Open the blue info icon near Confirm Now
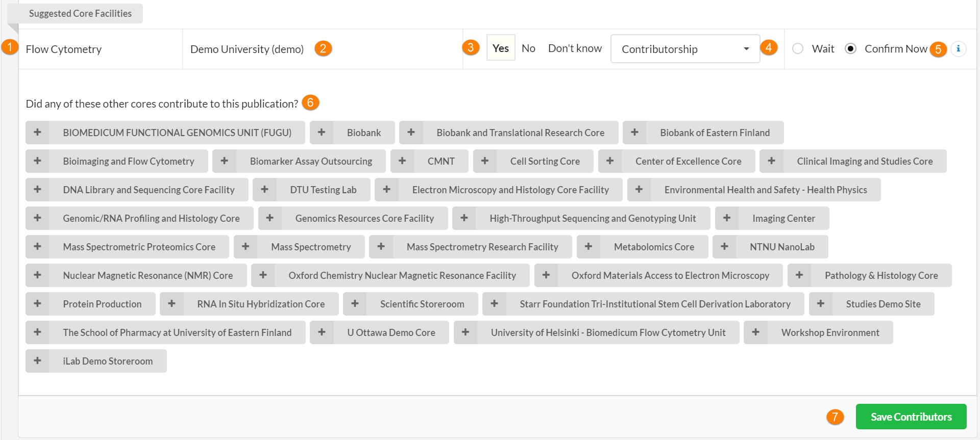The image size is (980, 440). tap(958, 49)
